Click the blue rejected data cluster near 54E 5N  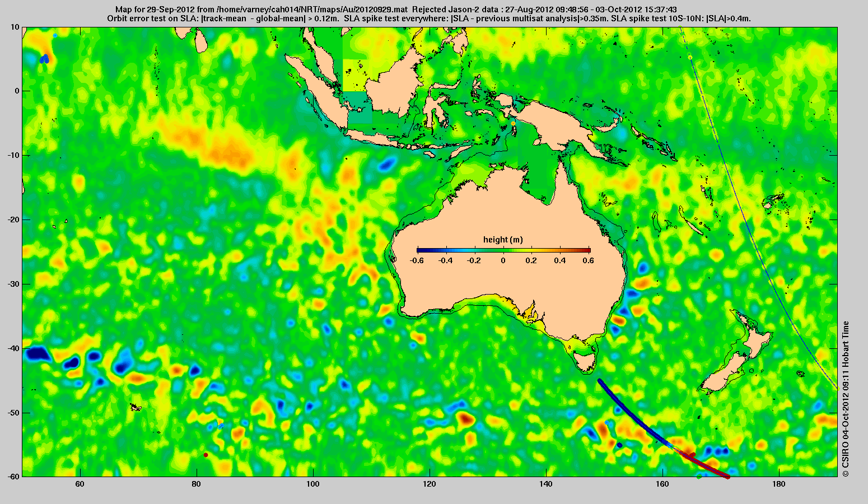click(45, 58)
